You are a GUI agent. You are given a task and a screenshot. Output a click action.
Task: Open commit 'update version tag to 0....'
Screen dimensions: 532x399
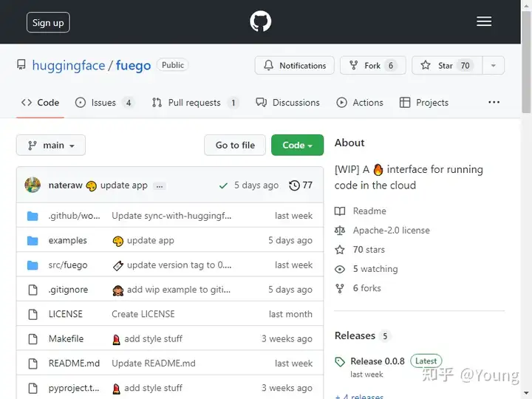(x=179, y=265)
